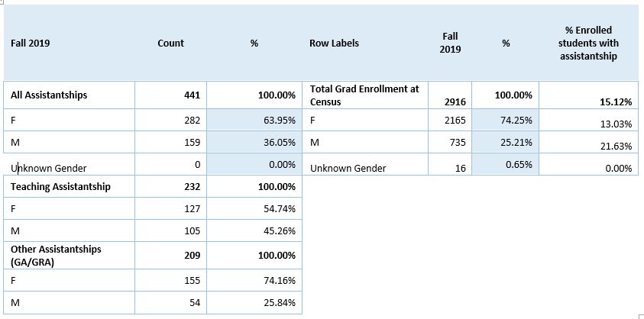644x319 pixels.
Task: Click the 'All Assistantships' row label
Action: click(x=49, y=95)
